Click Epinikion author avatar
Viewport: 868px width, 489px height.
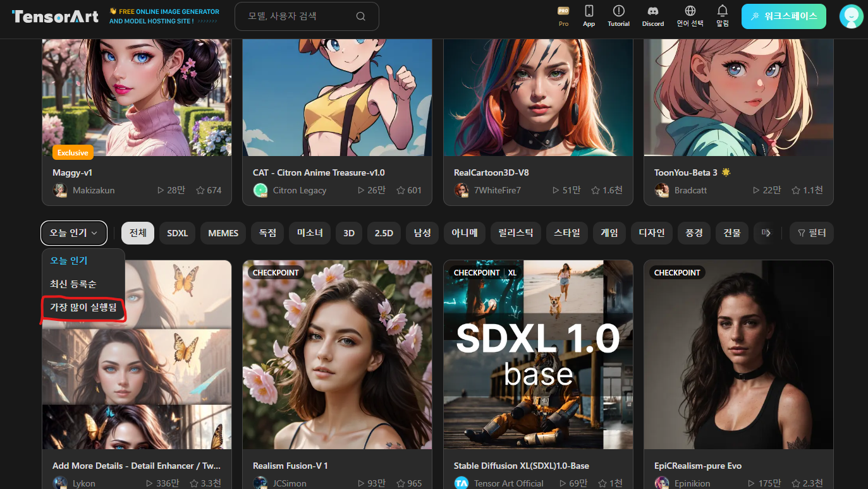click(x=662, y=483)
